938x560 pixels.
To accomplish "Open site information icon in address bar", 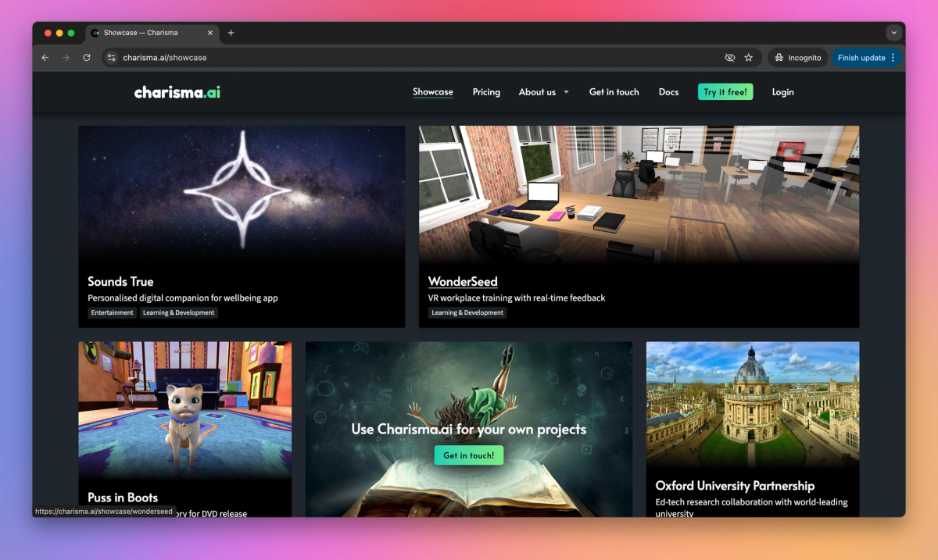I will click(x=112, y=58).
